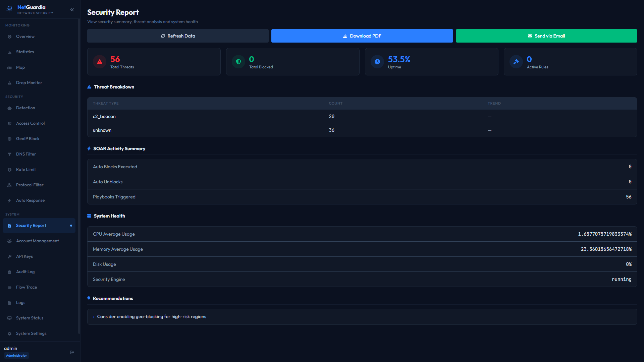
Task: Click the GeoIP Block globe icon
Action: tap(9, 139)
